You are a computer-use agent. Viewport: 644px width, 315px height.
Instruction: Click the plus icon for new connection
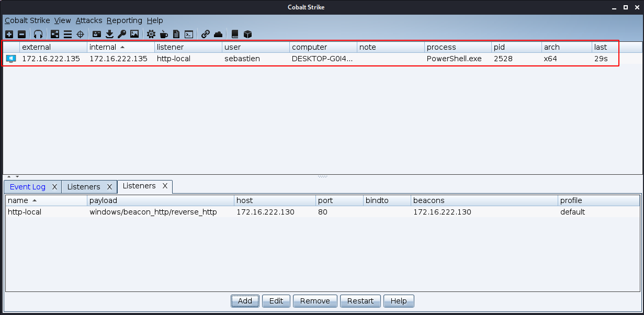tap(9, 35)
